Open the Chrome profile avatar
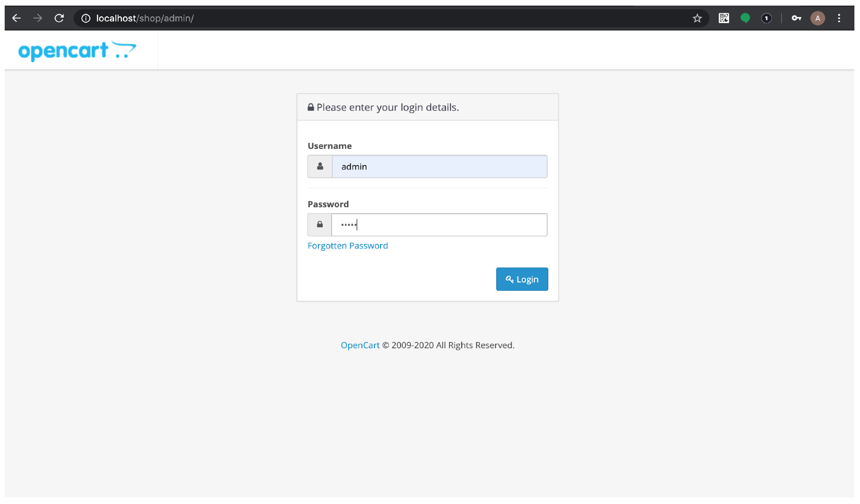860x504 pixels. 818,18
